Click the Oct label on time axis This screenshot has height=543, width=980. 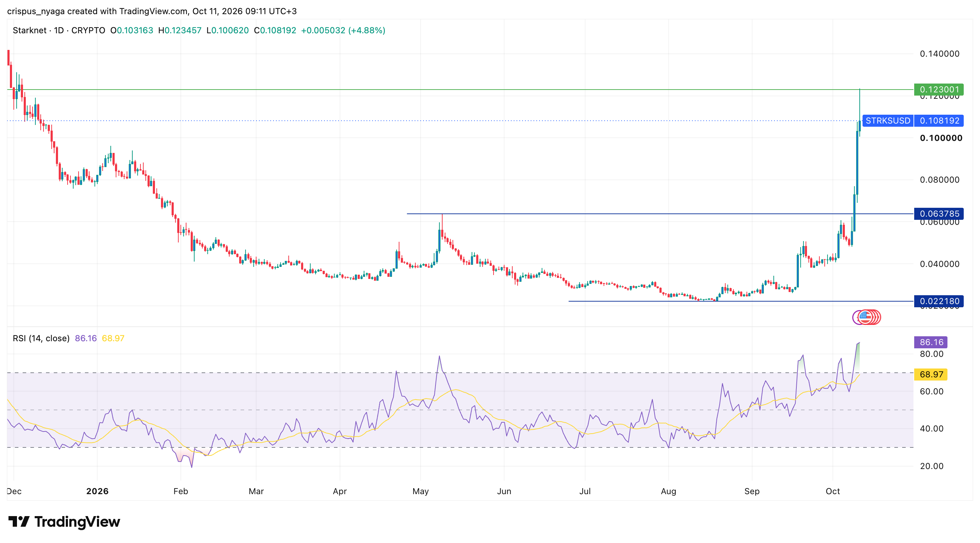pyautogui.click(x=832, y=491)
